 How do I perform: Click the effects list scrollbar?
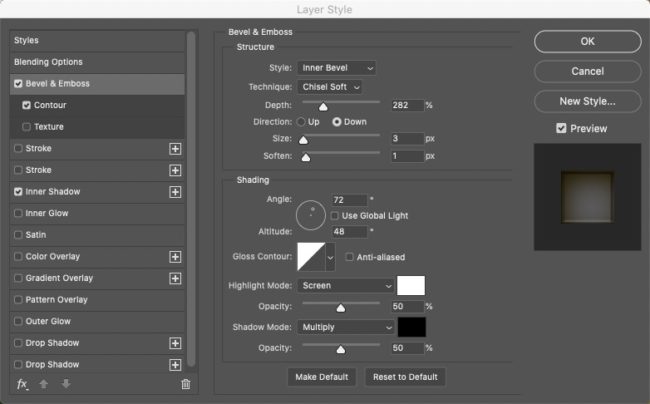[x=191, y=199]
